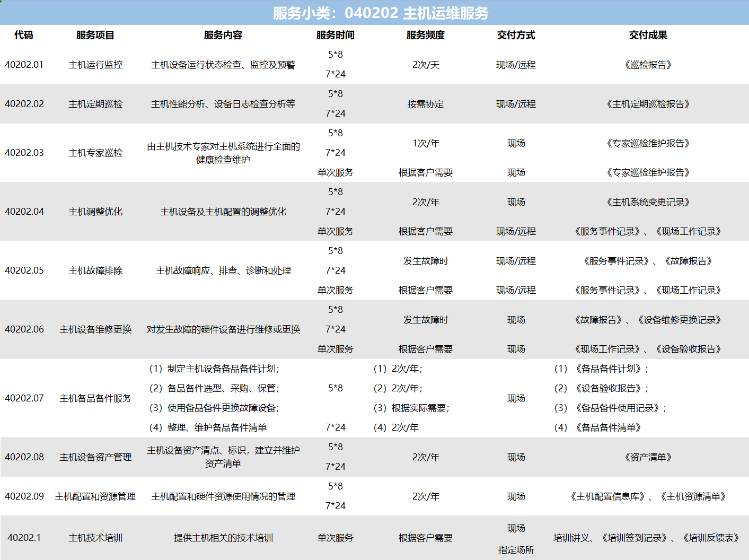This screenshot has width=749, height=560.
Task: Click the '交付方式' column header
Action: 516,35
